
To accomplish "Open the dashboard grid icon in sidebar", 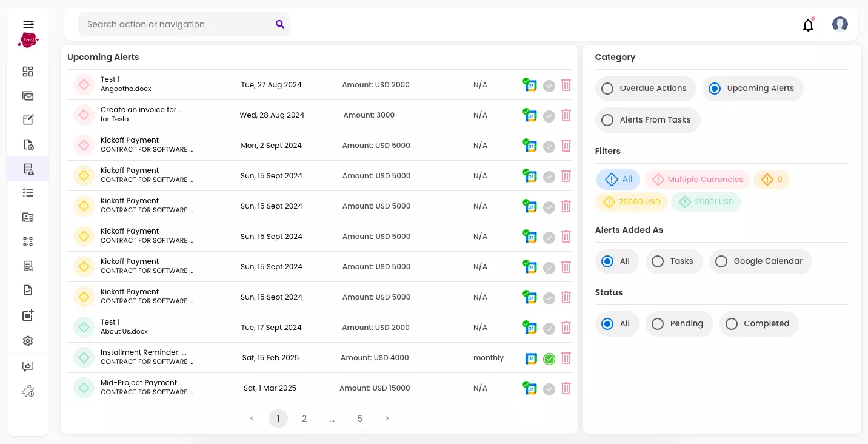I will pyautogui.click(x=28, y=72).
